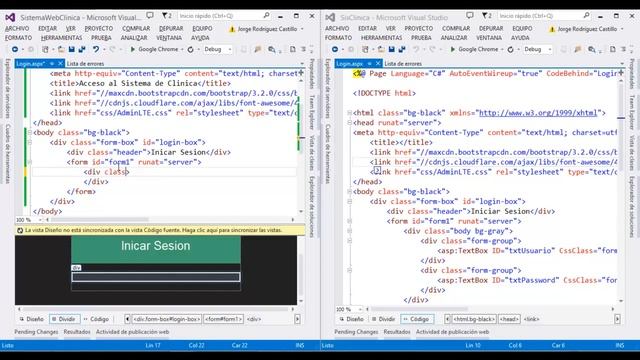Switch to Dividir view in SisClinca

pos(383,319)
